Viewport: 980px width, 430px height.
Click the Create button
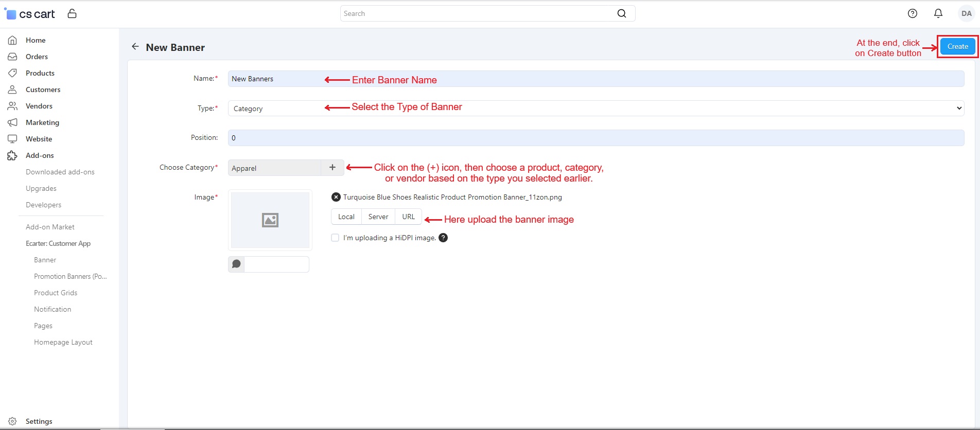pos(957,46)
